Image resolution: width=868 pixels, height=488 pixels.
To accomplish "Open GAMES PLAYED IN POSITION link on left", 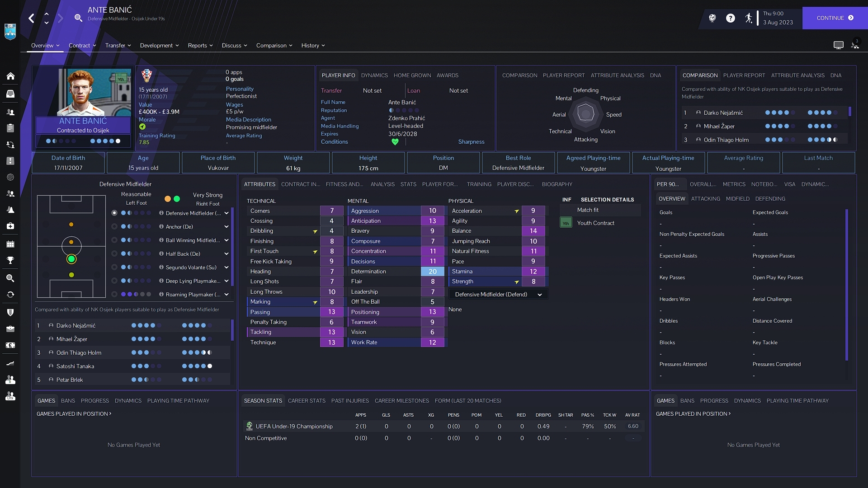I will 74,414.
